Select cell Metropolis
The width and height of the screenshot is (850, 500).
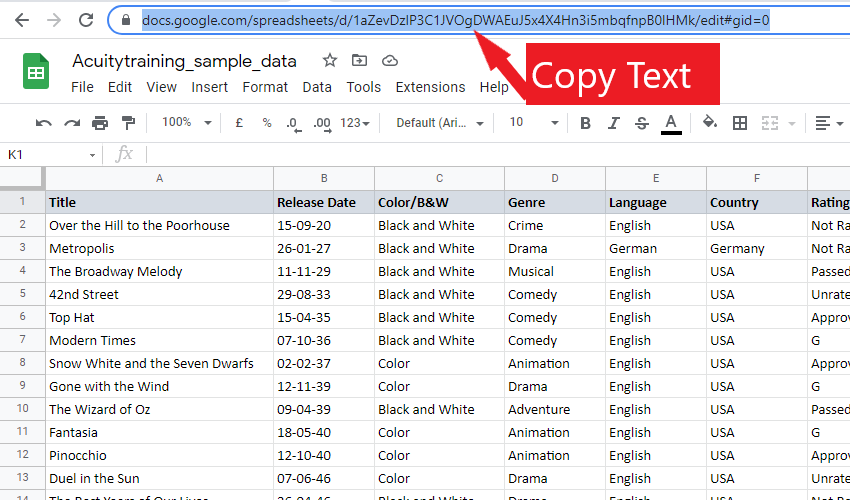pyautogui.click(x=159, y=248)
